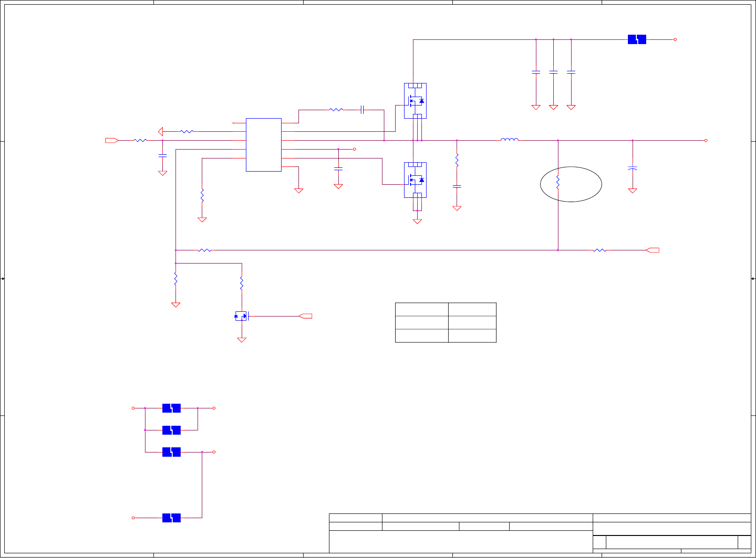Viewport: 756px width, 558px height.
Task: Click small terminal circle right of the IC
Action: click(x=354, y=149)
